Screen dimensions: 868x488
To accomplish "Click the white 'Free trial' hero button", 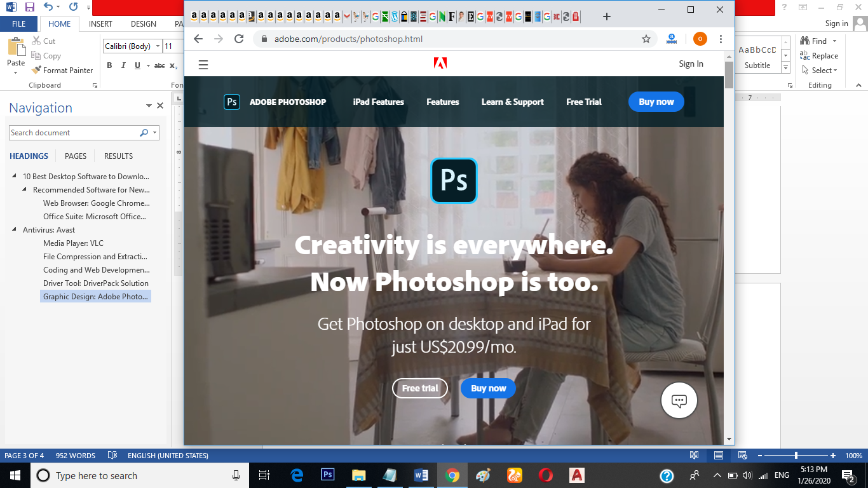I will pyautogui.click(x=420, y=388).
